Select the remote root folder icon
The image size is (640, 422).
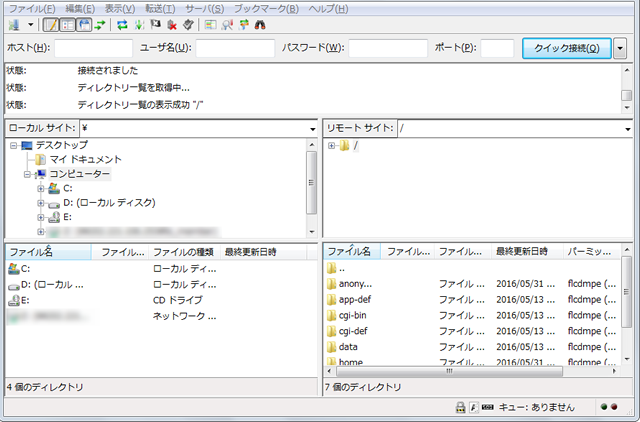click(x=344, y=145)
